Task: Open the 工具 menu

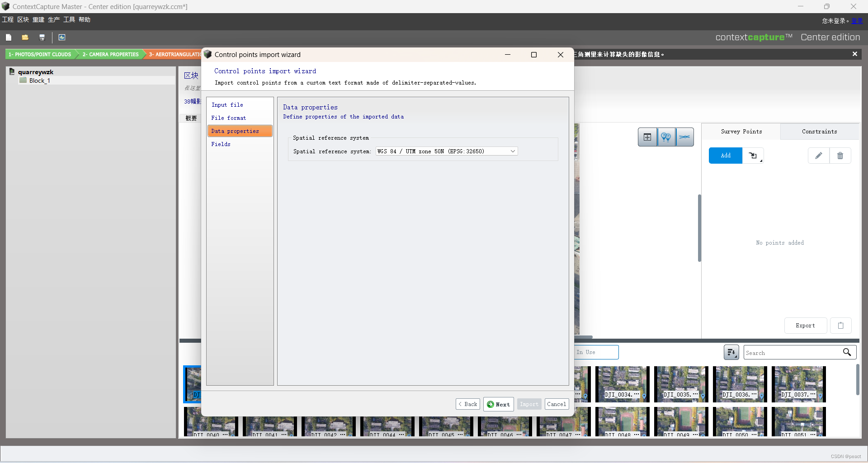Action: [x=68, y=19]
